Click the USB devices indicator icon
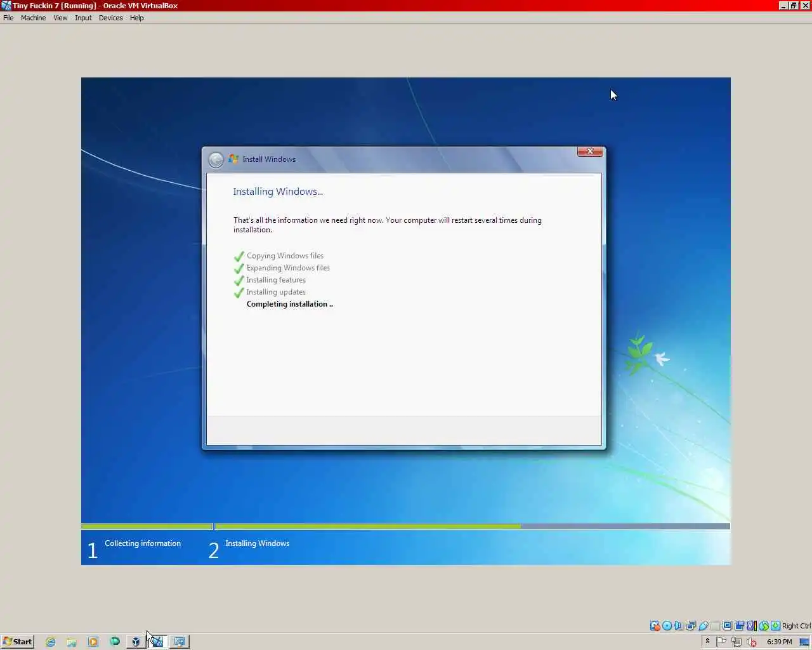The image size is (812, 650). tap(703, 625)
